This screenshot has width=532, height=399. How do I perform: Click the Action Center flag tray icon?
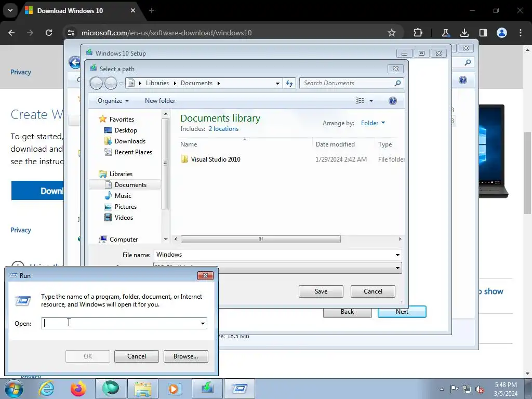pyautogui.click(x=454, y=389)
